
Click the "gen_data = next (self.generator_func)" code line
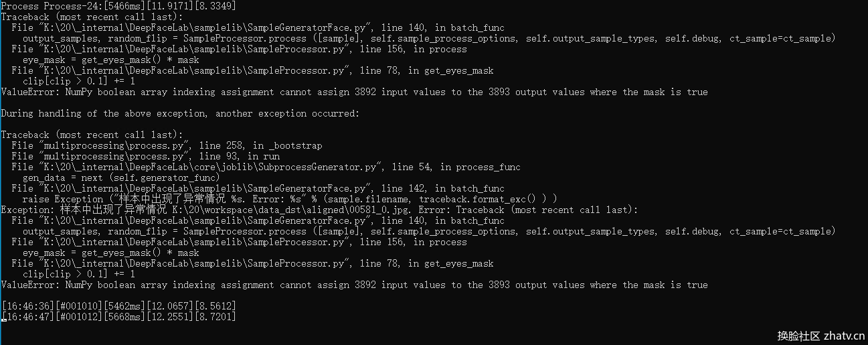pos(121,178)
